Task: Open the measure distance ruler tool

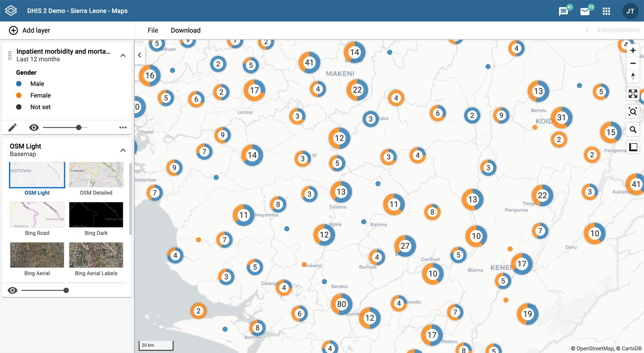Action: (633, 147)
